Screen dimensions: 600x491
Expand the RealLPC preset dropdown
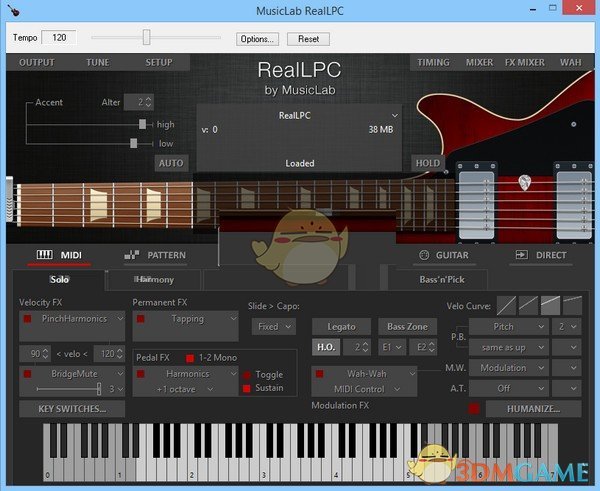coord(395,115)
